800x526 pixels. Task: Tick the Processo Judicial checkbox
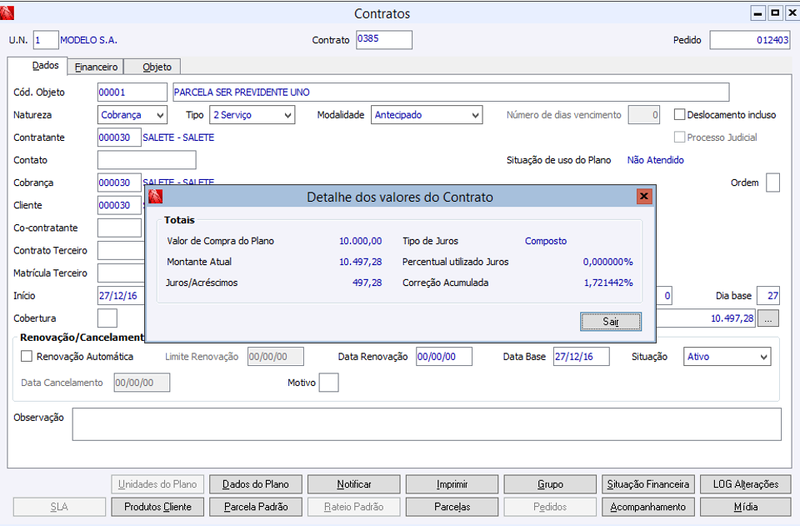(x=679, y=137)
